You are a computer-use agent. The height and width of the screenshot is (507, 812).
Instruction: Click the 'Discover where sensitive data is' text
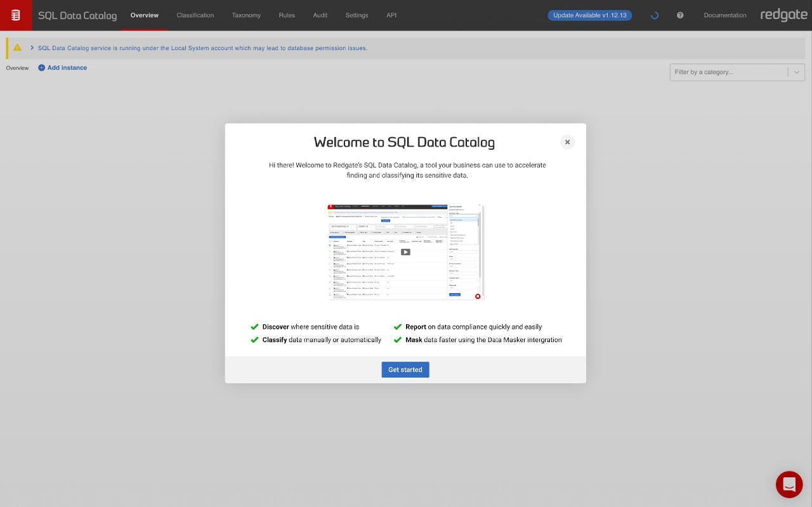(311, 327)
